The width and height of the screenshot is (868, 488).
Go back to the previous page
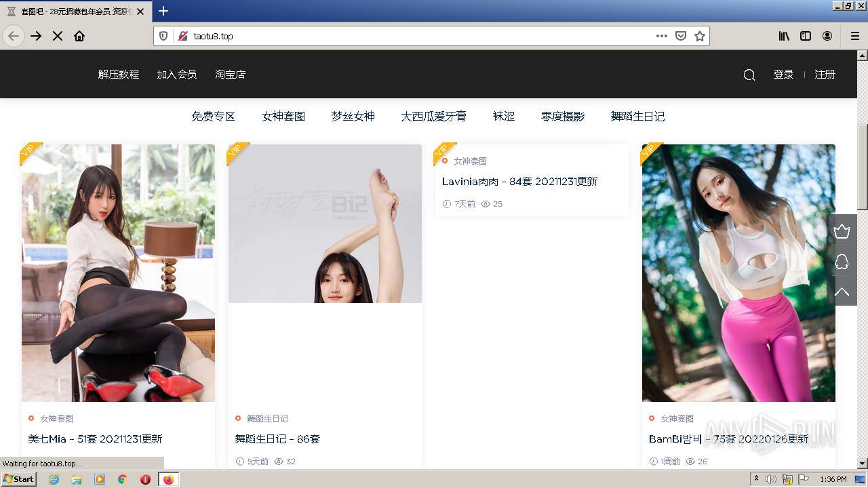tap(14, 36)
